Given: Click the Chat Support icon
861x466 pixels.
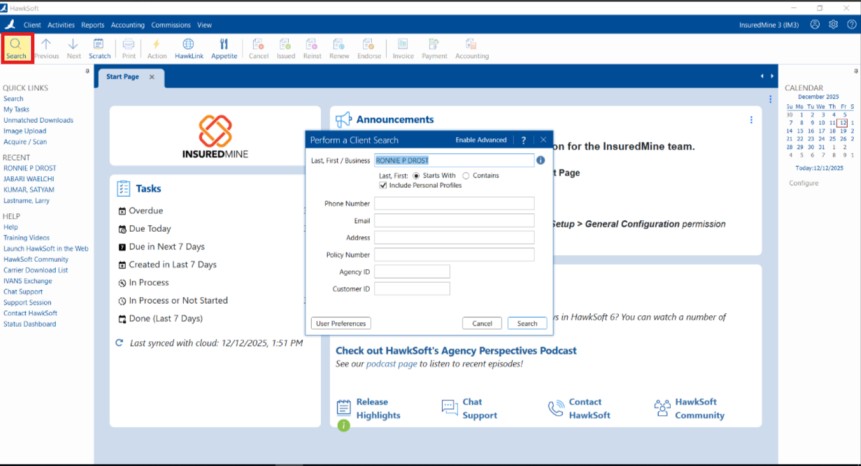Looking at the screenshot, I should pos(449,408).
